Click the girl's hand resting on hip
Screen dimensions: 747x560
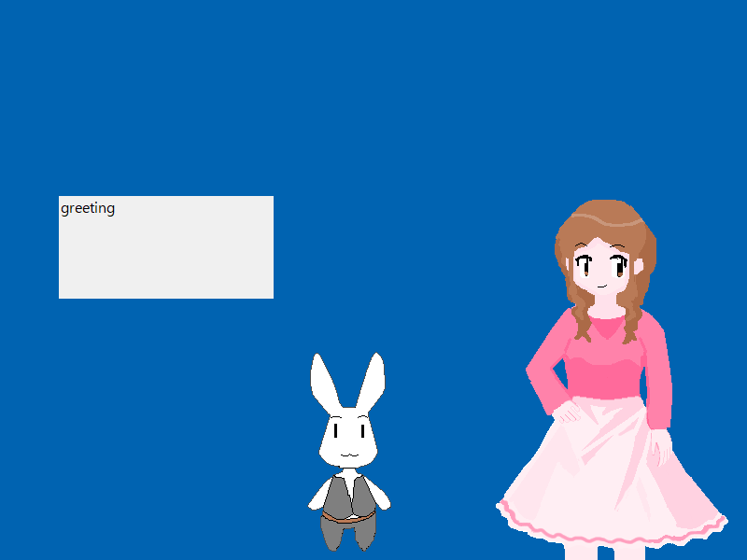tap(567, 412)
